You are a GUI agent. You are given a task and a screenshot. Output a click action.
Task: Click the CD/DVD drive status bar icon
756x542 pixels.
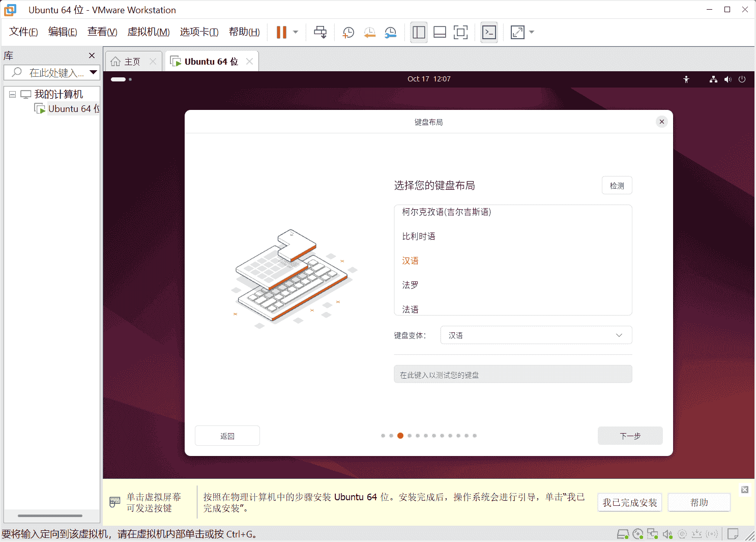(638, 534)
